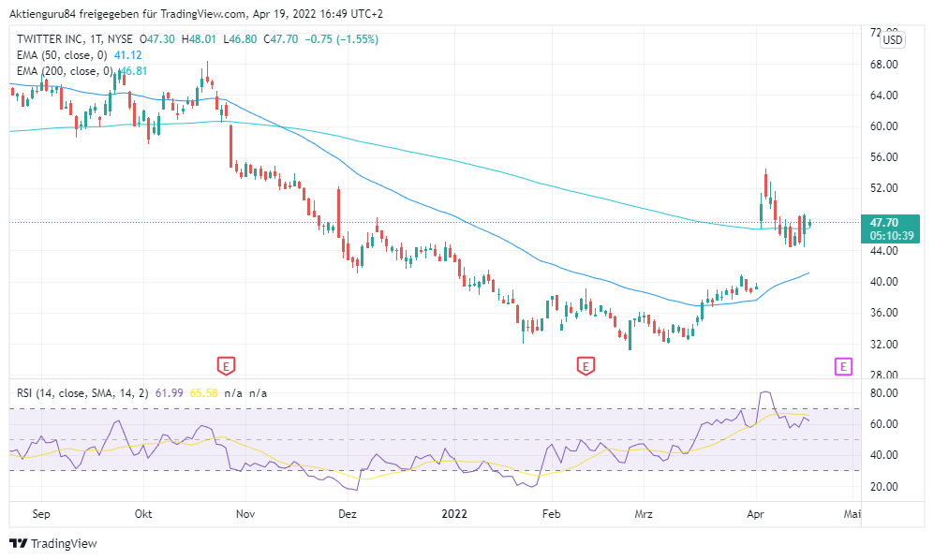Image resolution: width=934 pixels, height=560 pixels.
Task: Click the red earnings marker near Feb
Action: pos(586,366)
